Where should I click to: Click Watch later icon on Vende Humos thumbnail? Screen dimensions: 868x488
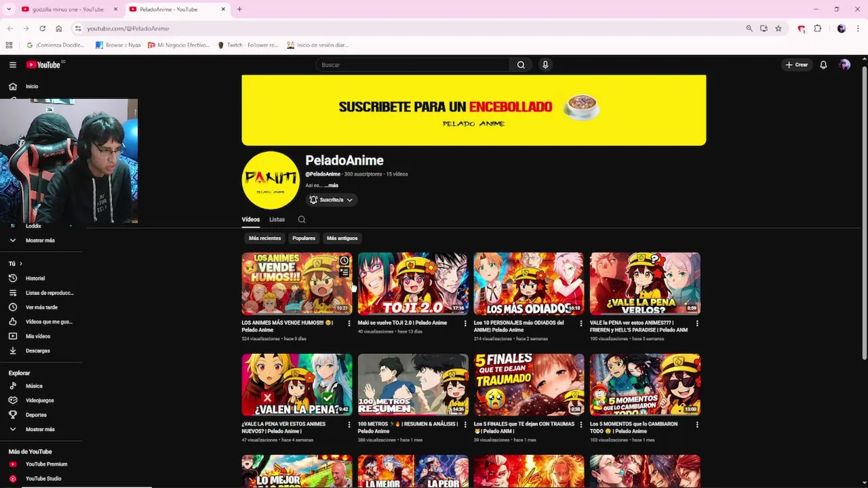point(344,261)
